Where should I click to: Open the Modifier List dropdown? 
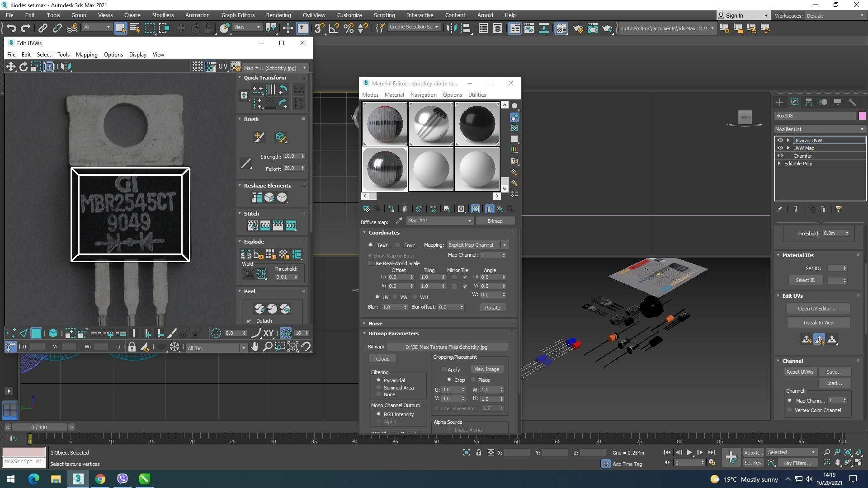pos(819,129)
